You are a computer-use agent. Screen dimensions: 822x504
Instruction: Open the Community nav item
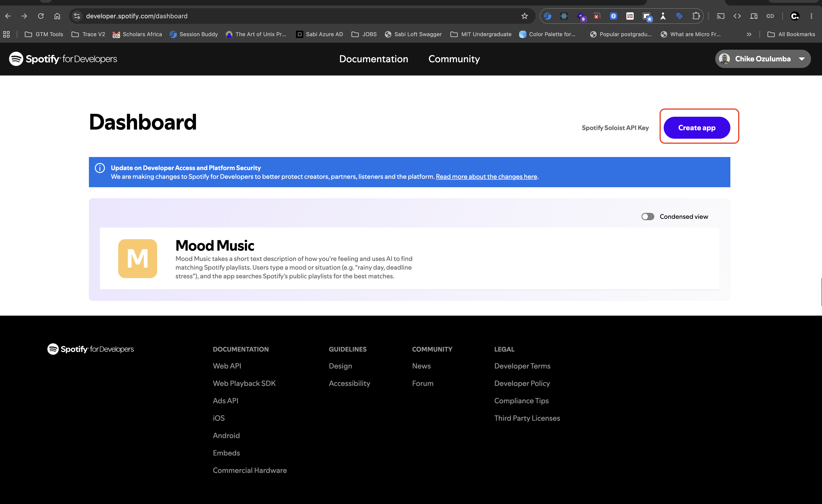(x=454, y=59)
